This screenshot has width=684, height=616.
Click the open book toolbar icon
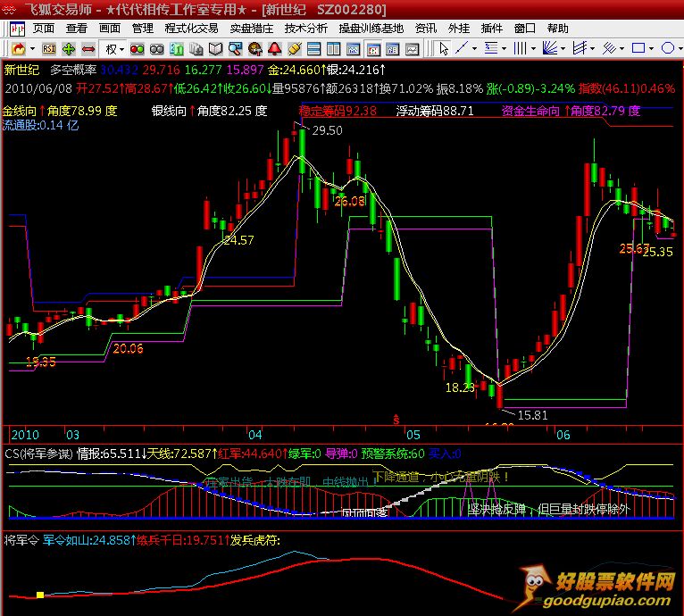(x=214, y=48)
